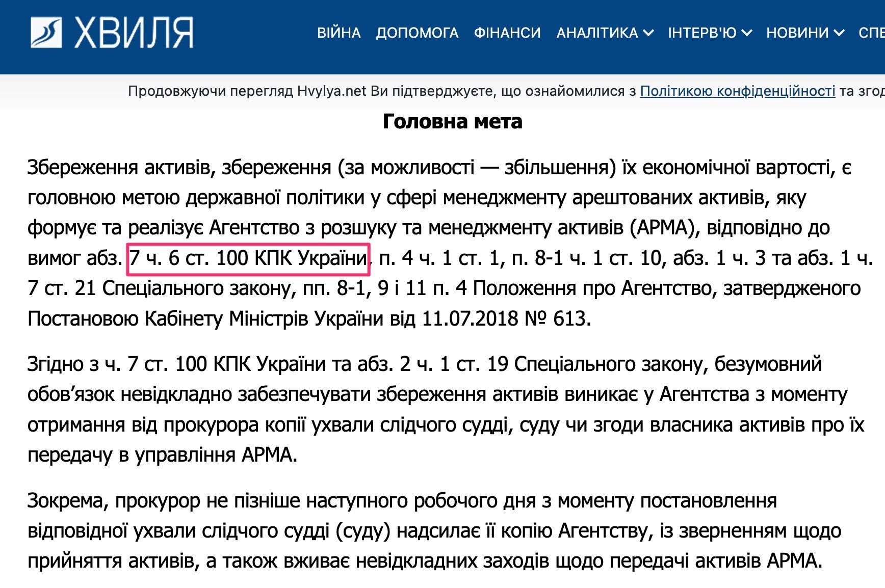Viewport: 885px width, 588px height.
Task: Open the ХВИЛЯ site title link
Action: (134, 33)
